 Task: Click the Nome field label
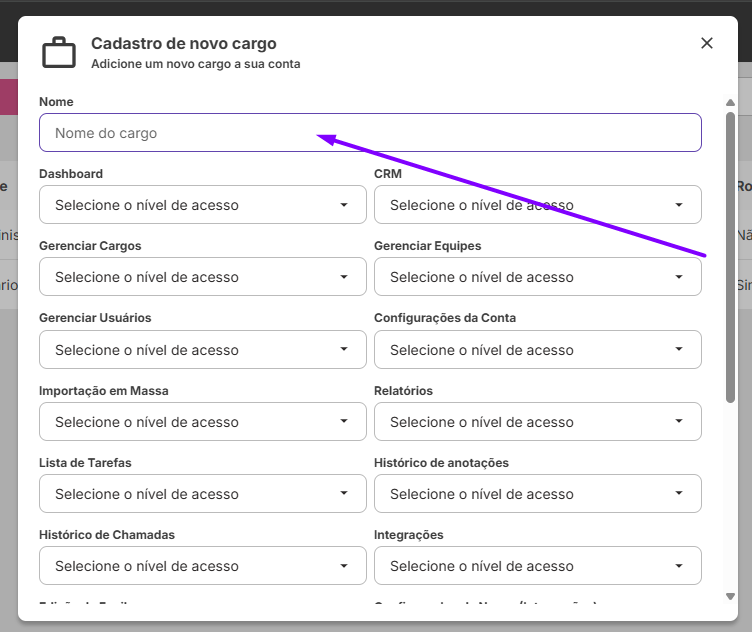coord(56,102)
